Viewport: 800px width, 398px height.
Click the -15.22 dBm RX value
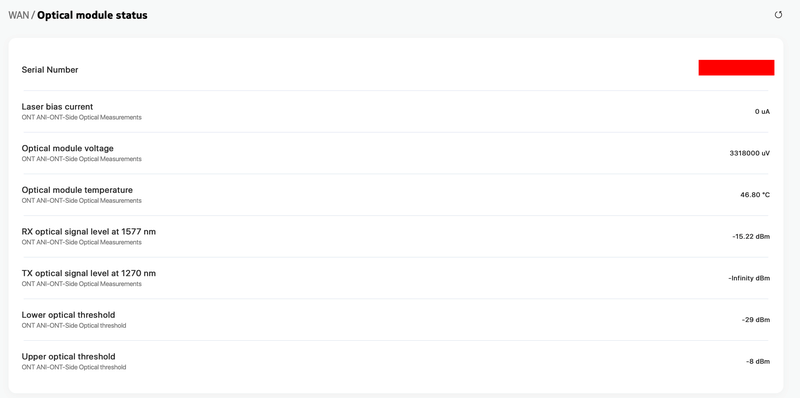[751, 237]
